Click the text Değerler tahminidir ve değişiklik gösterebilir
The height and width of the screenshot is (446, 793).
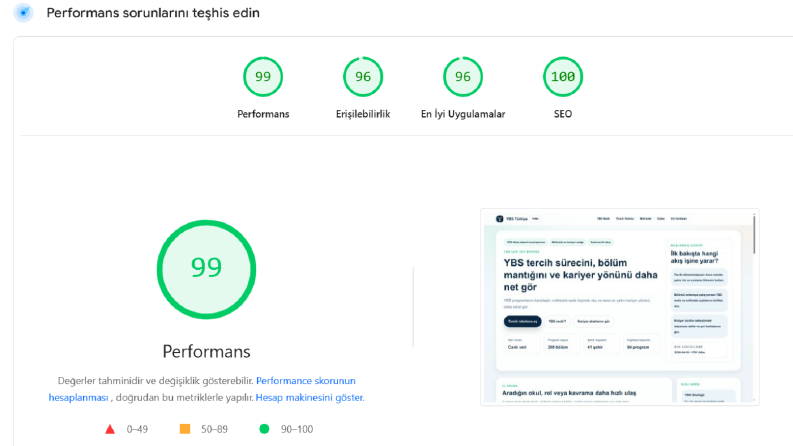[155, 381]
